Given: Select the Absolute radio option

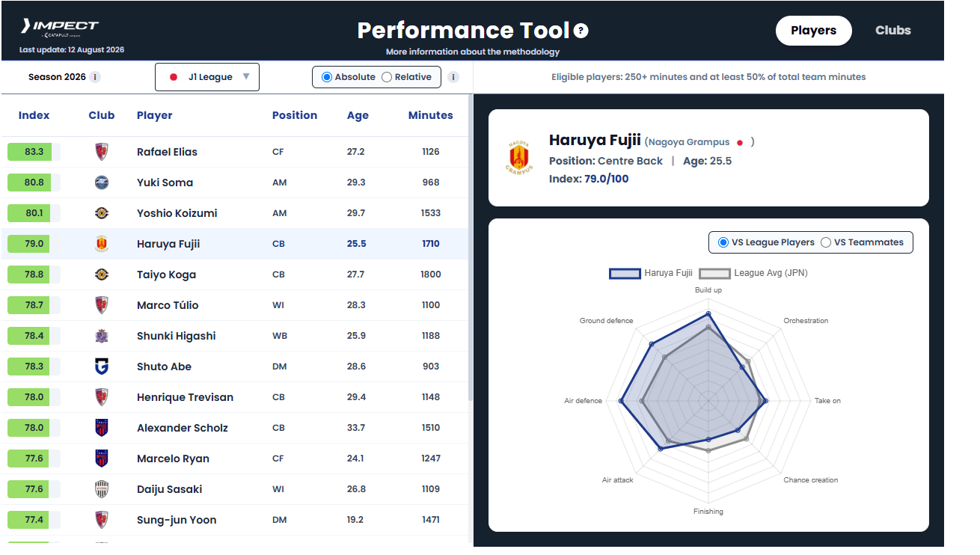Looking at the screenshot, I should coord(327,77).
